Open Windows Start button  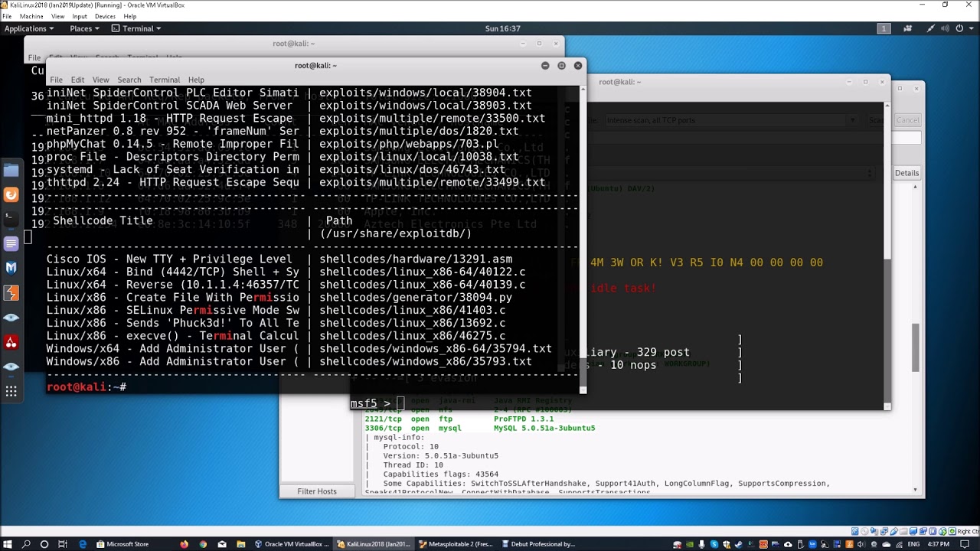8,544
